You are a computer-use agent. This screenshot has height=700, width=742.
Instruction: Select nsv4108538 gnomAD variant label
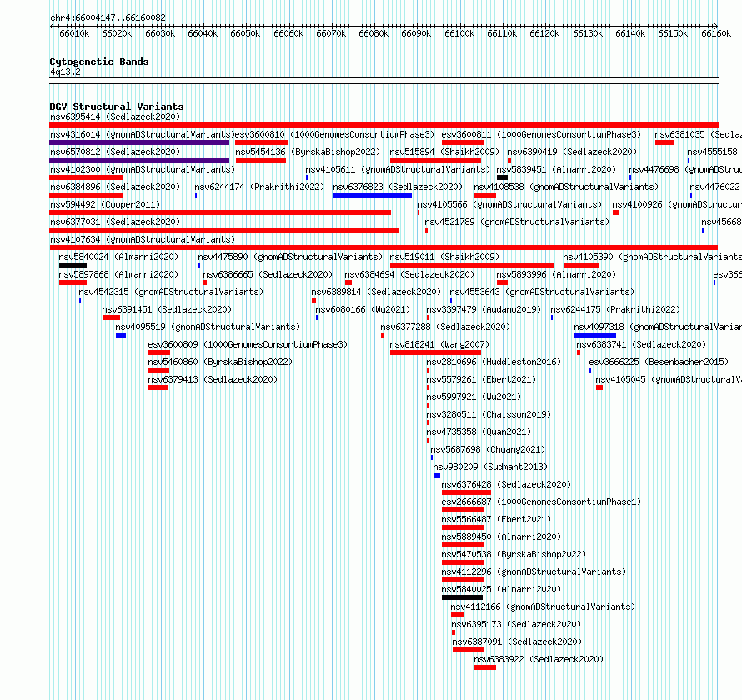click(566, 187)
